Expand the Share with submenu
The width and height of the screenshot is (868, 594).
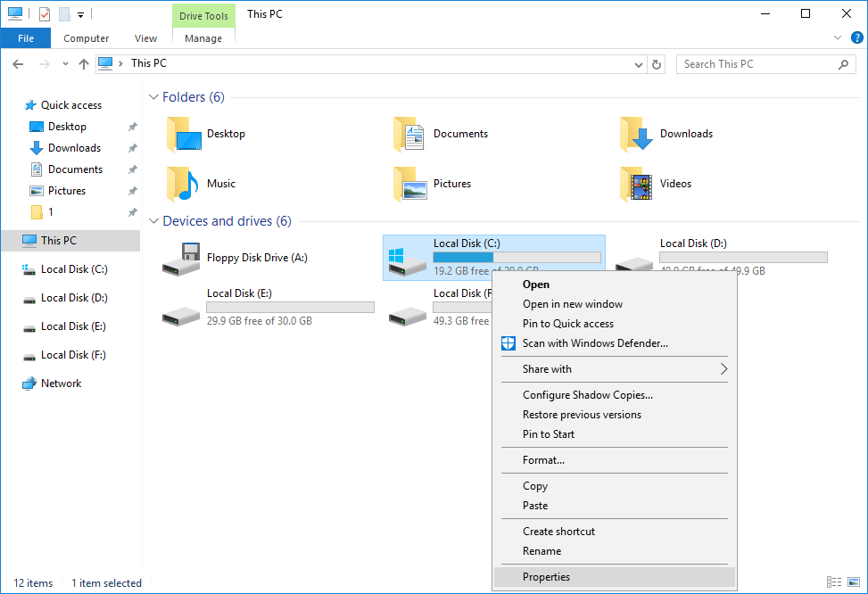pos(615,369)
